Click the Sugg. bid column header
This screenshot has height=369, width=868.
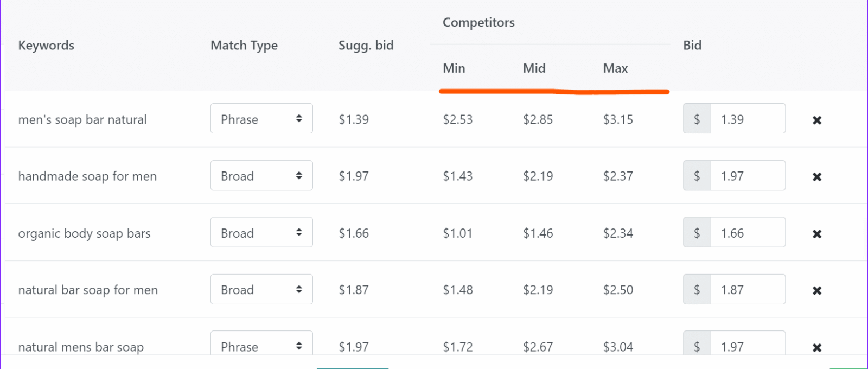(x=366, y=46)
